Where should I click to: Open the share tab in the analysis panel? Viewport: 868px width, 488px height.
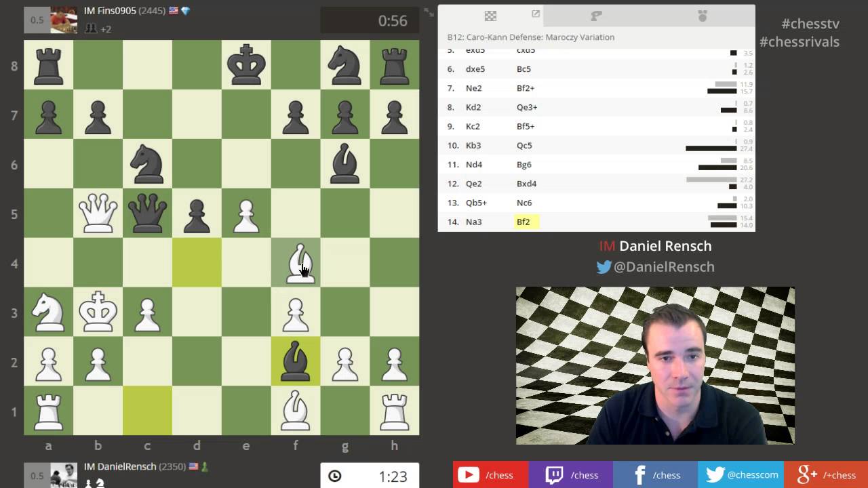coord(536,14)
